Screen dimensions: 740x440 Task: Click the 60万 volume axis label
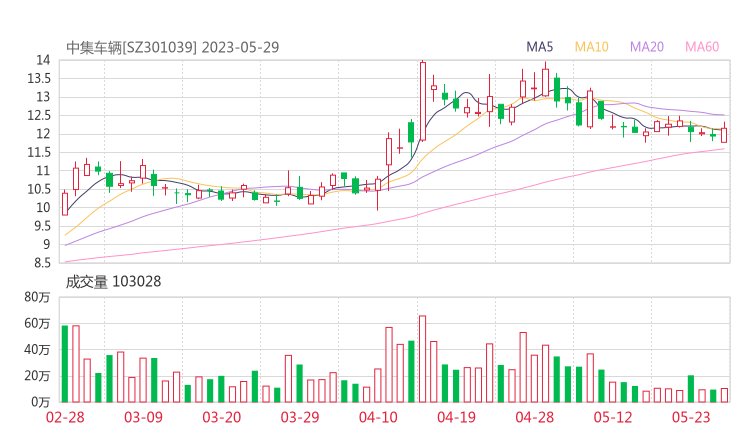coord(37,323)
